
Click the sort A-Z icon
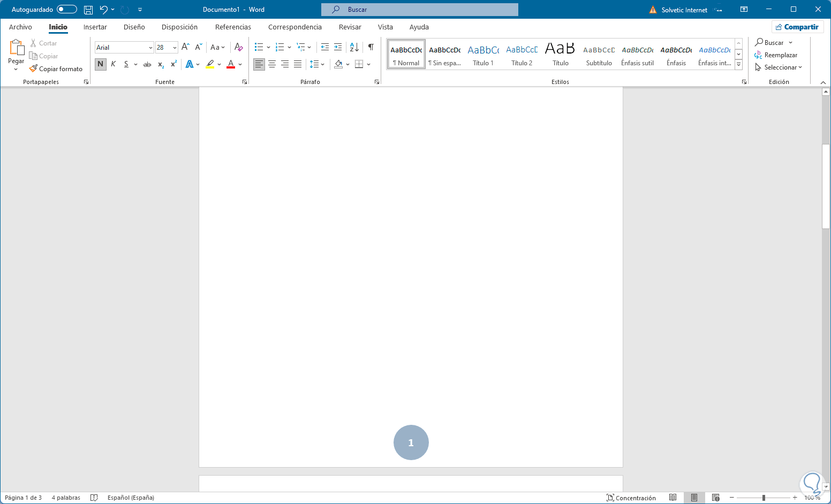pyautogui.click(x=354, y=47)
